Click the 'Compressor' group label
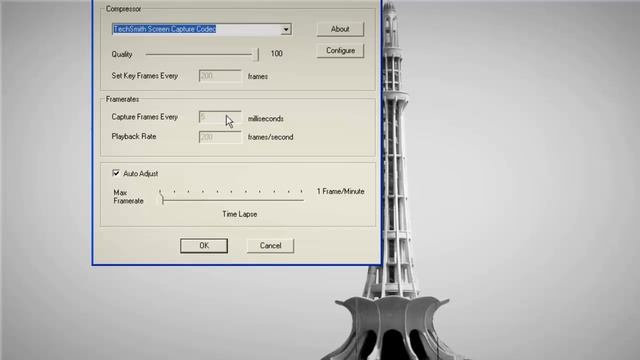This screenshot has height=360, width=640. [x=123, y=9]
